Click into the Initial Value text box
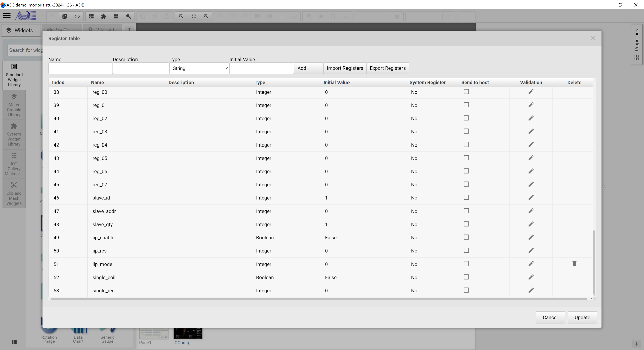This screenshot has width=644, height=350. click(x=262, y=68)
